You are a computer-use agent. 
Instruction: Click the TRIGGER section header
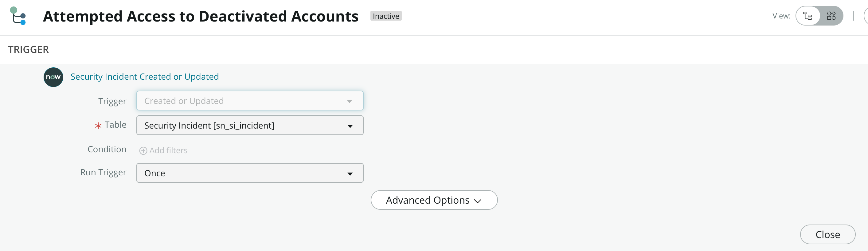point(29,50)
